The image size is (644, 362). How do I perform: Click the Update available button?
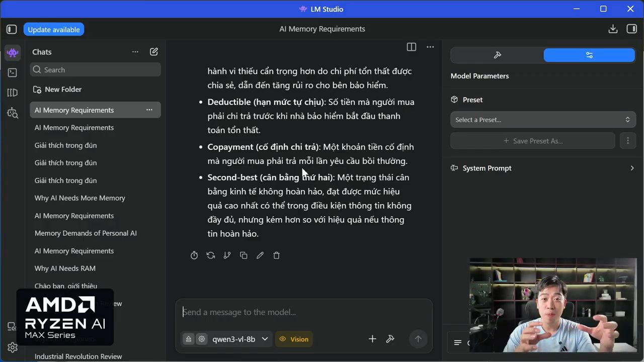click(54, 29)
